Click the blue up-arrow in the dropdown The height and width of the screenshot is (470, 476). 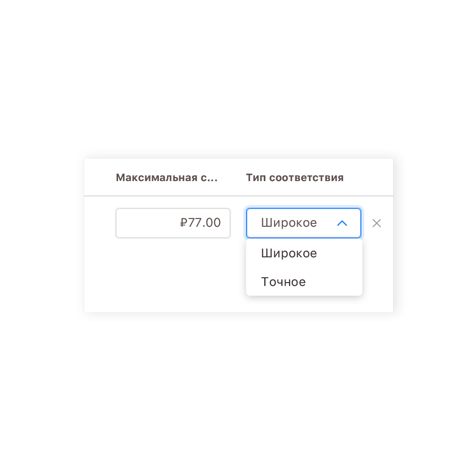click(x=342, y=223)
